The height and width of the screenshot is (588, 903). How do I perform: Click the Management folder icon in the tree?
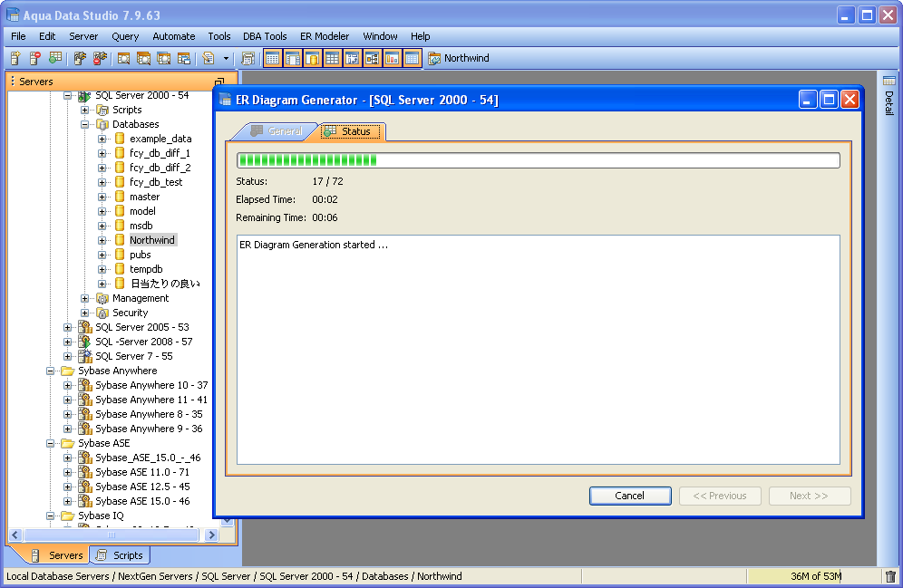pos(102,299)
